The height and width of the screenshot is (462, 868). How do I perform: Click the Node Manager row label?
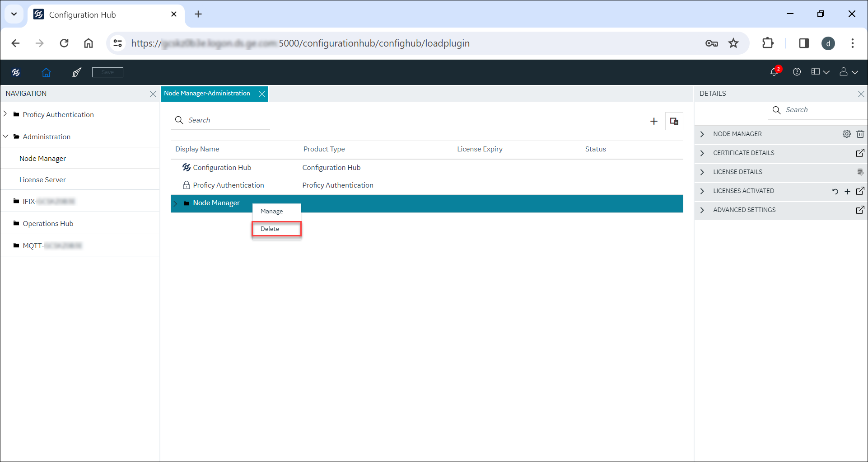pos(216,203)
